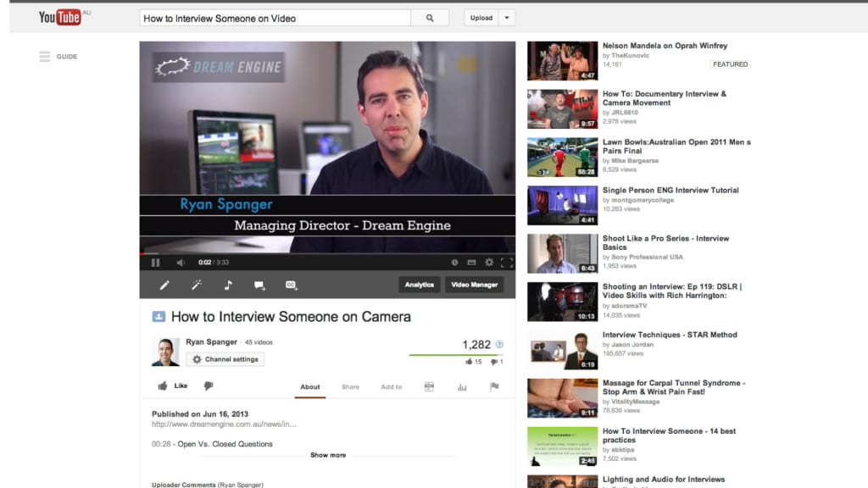Open 'Single Person ENG Interview Tutorial' title
868x488 pixels.
(670, 191)
